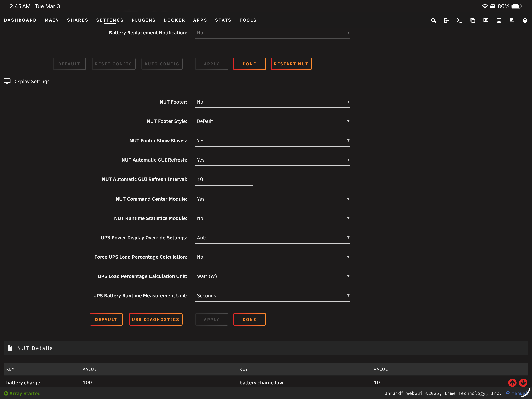Open the NUT Footer dropdown

click(272, 102)
